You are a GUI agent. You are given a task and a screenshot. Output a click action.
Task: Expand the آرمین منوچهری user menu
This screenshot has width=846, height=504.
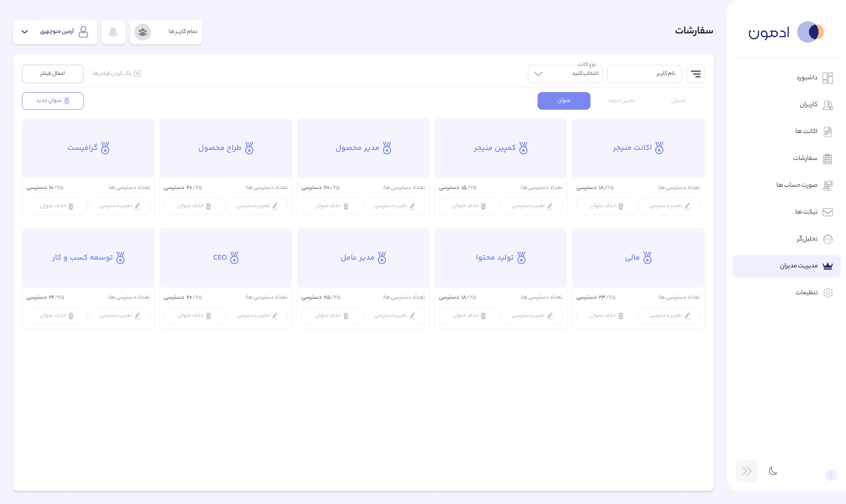click(55, 32)
